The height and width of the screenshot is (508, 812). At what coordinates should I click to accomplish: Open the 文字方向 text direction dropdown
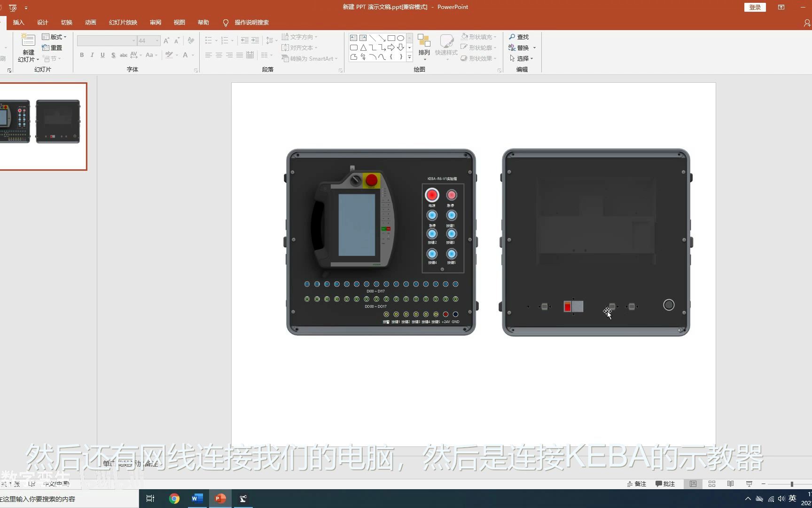[300, 37]
